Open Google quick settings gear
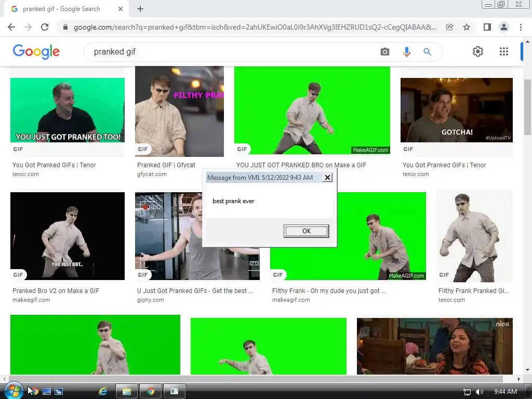Image resolution: width=532 pixels, height=399 pixels. tap(478, 51)
